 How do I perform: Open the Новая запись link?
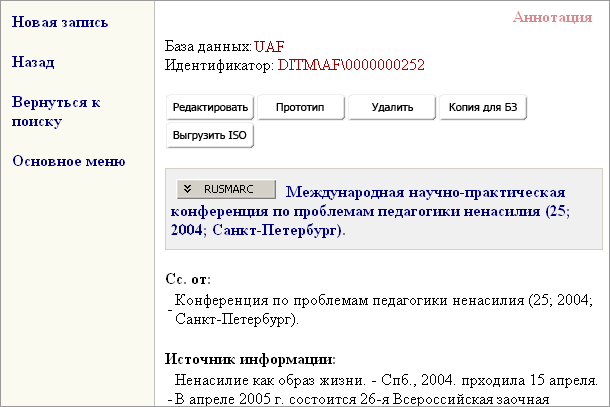pos(60,22)
